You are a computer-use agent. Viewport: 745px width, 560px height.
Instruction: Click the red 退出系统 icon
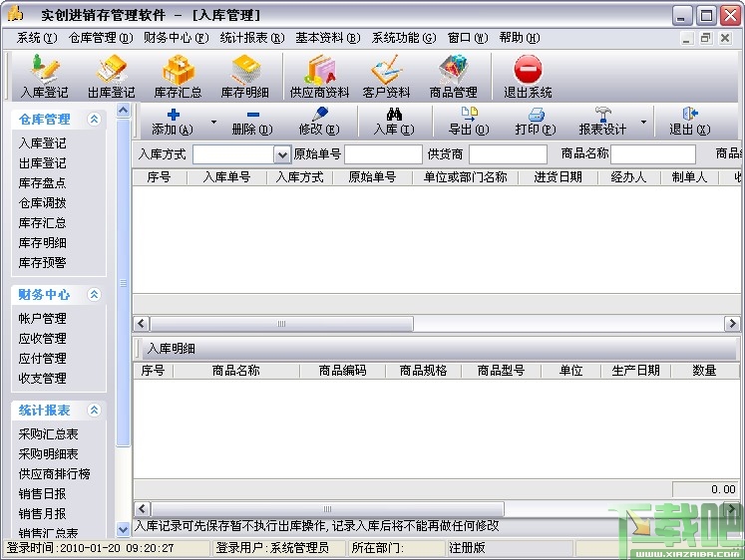[x=528, y=70]
